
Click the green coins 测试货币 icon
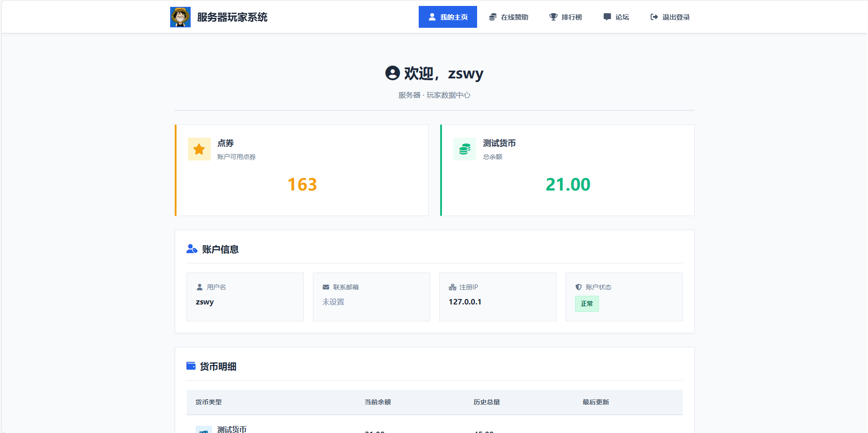(464, 149)
